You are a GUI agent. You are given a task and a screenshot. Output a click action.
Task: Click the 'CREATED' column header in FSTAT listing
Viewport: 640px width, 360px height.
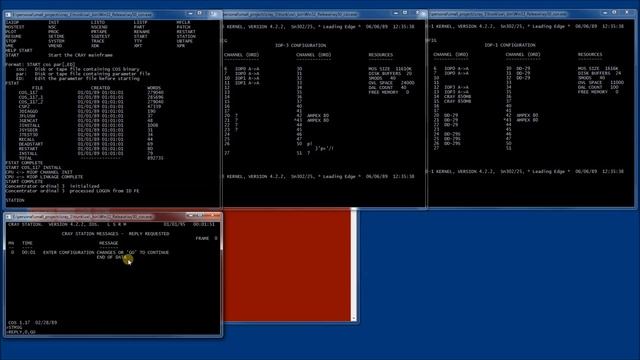click(x=100, y=88)
